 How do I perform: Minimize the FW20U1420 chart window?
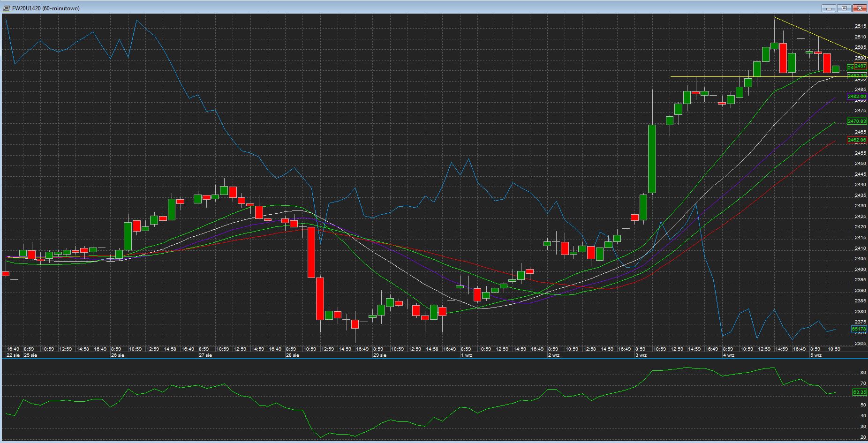click(829, 8)
